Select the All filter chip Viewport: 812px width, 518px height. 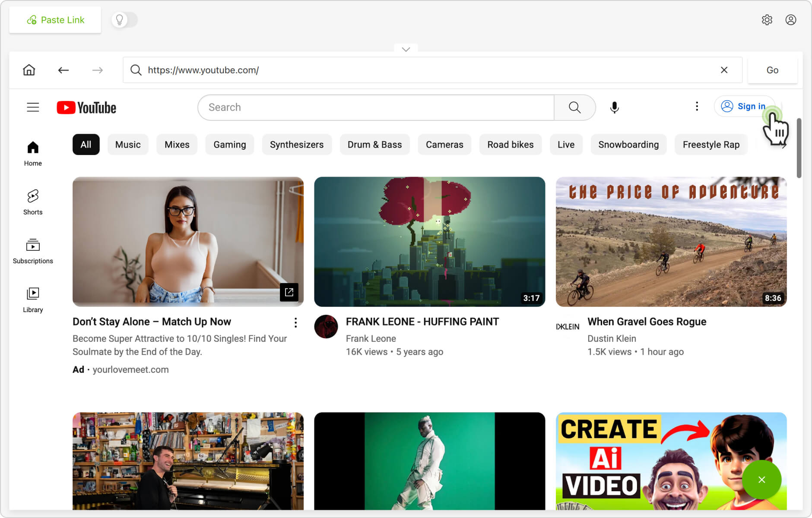[x=86, y=145]
